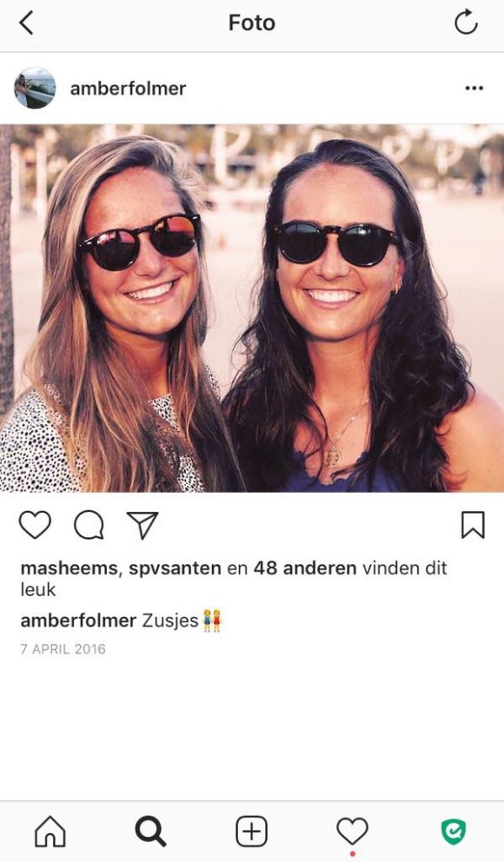Screen dimensions: 504x862
Task: Save the post with the bookmark icon
Action: pos(473,525)
